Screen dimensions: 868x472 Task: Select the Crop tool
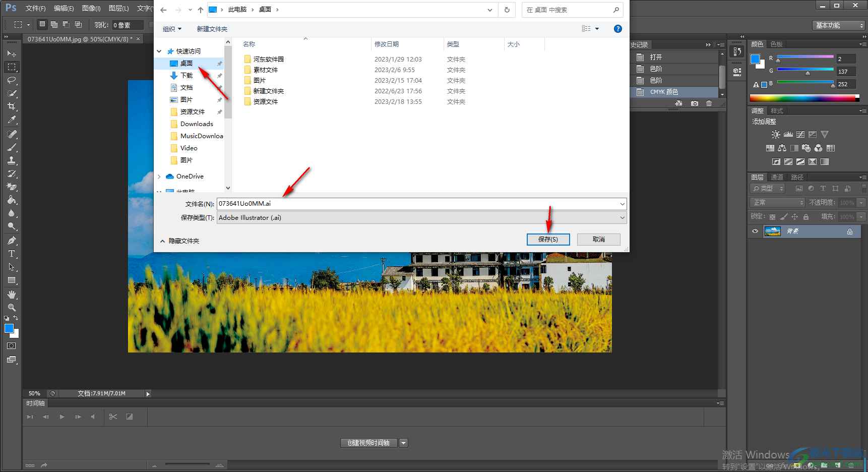coord(12,106)
